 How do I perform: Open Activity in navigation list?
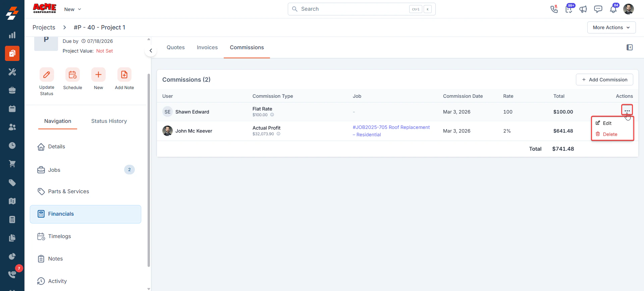click(86, 281)
